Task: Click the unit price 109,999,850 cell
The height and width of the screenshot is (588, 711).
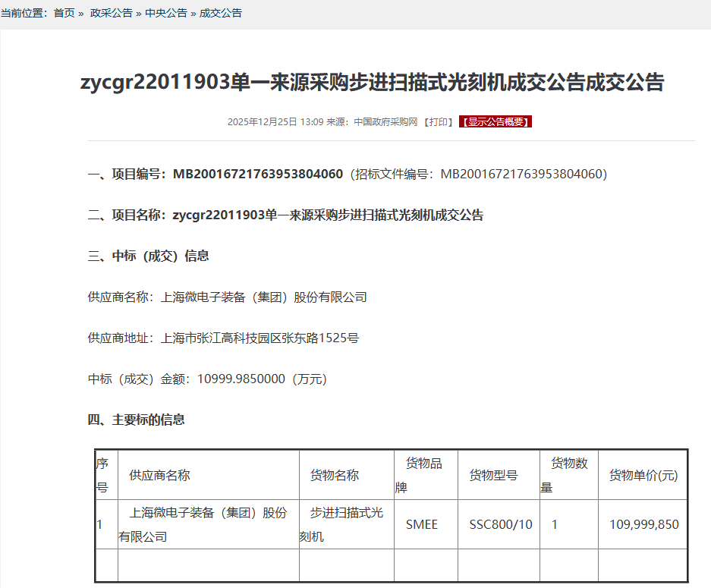Action: coord(643,524)
